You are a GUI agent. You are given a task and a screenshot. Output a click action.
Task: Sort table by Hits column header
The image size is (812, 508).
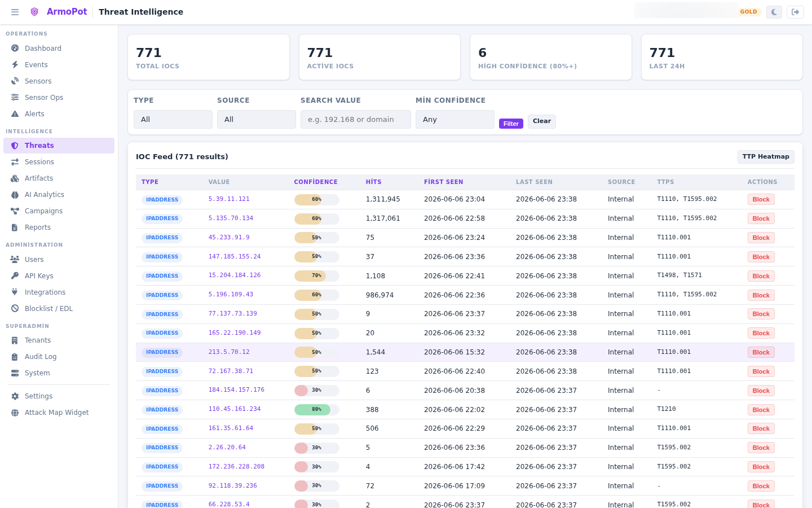[374, 182]
